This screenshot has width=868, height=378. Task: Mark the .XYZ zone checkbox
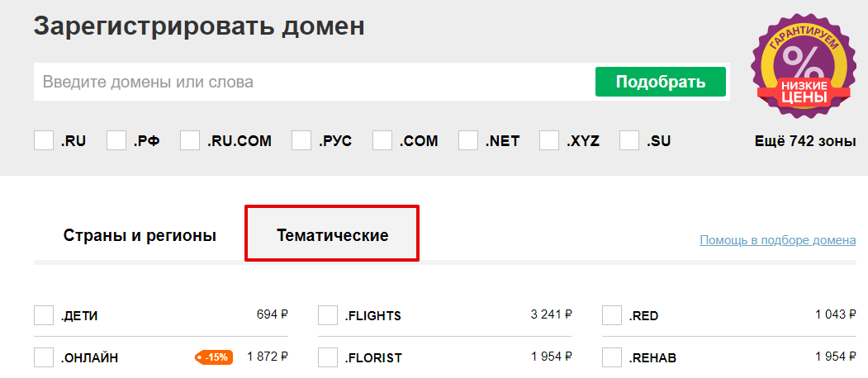[x=549, y=140]
